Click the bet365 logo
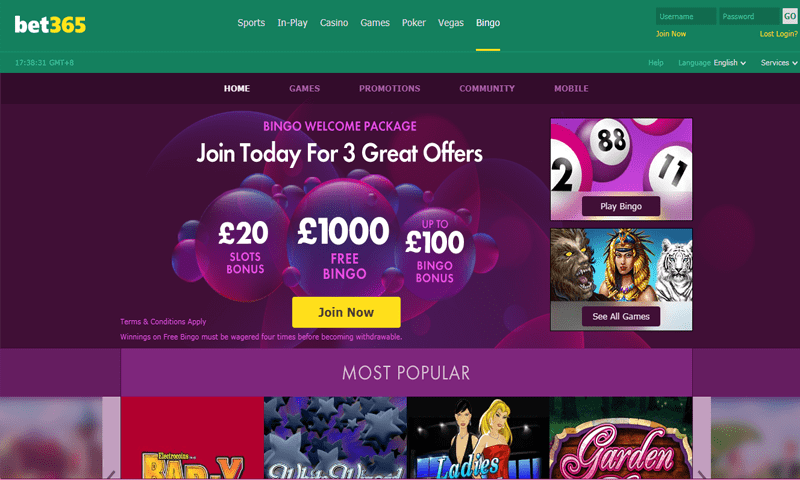Image resolution: width=800 pixels, height=480 pixels. pos(50,24)
